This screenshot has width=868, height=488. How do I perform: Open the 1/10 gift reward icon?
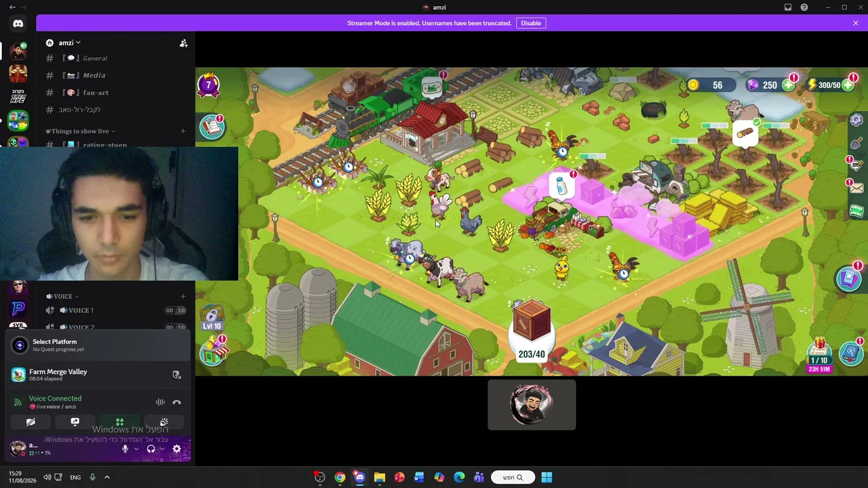coord(818,355)
